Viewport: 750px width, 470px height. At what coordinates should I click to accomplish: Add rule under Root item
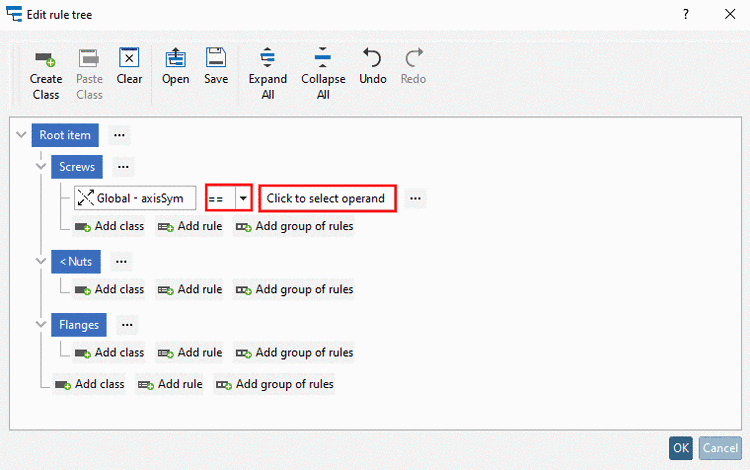(170, 384)
